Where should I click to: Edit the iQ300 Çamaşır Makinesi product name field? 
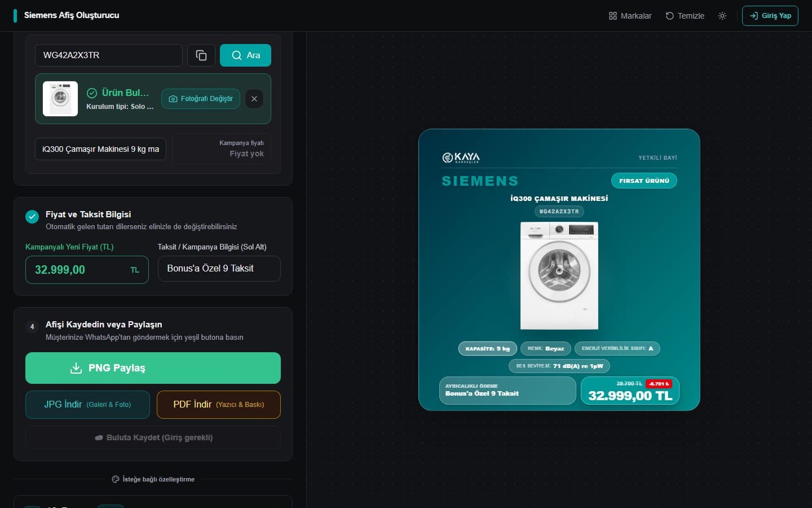pos(100,149)
